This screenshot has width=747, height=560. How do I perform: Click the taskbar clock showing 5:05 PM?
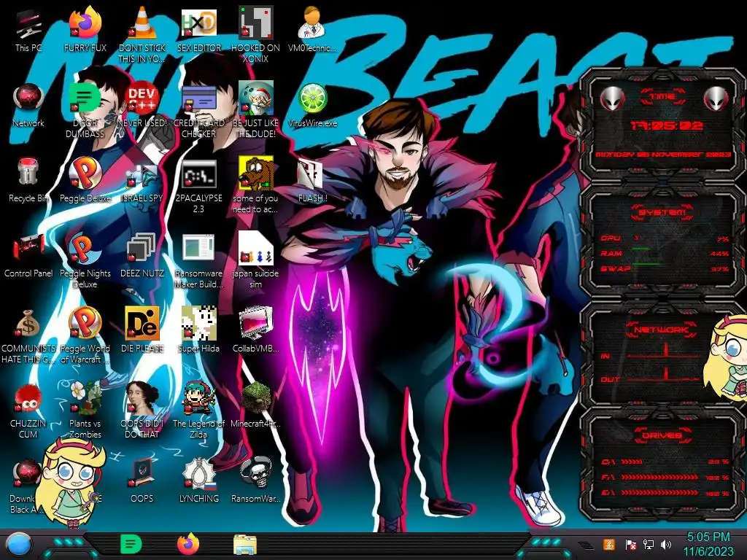tap(708, 544)
